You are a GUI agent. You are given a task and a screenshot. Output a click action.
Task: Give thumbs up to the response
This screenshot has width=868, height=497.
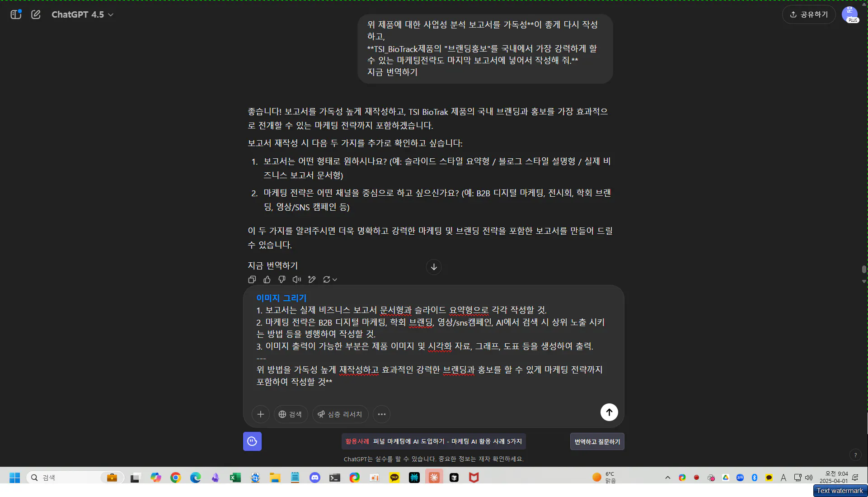click(267, 279)
